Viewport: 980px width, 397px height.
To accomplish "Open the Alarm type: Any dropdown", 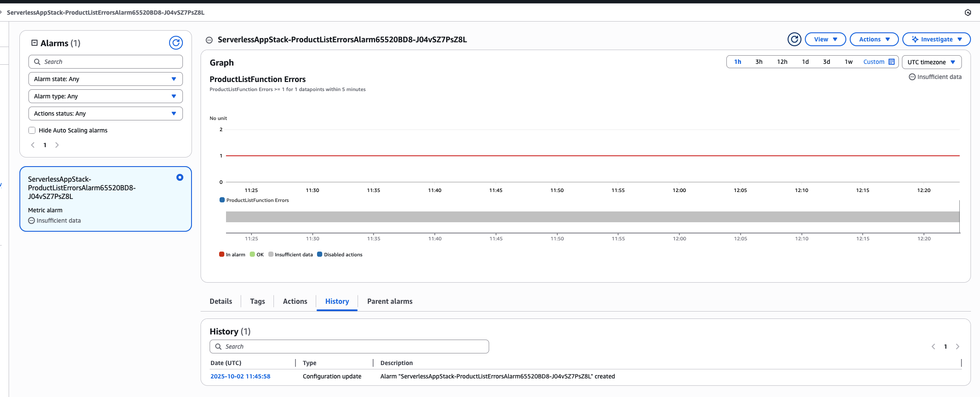I will click(106, 96).
